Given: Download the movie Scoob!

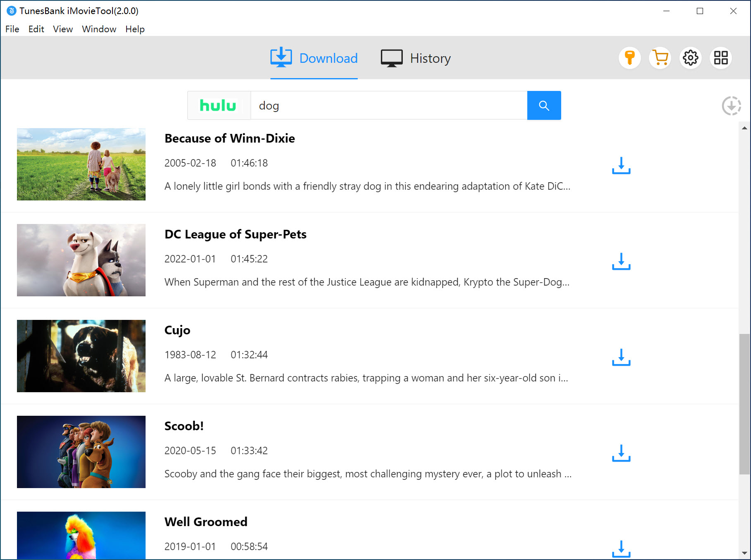Looking at the screenshot, I should tap(621, 453).
